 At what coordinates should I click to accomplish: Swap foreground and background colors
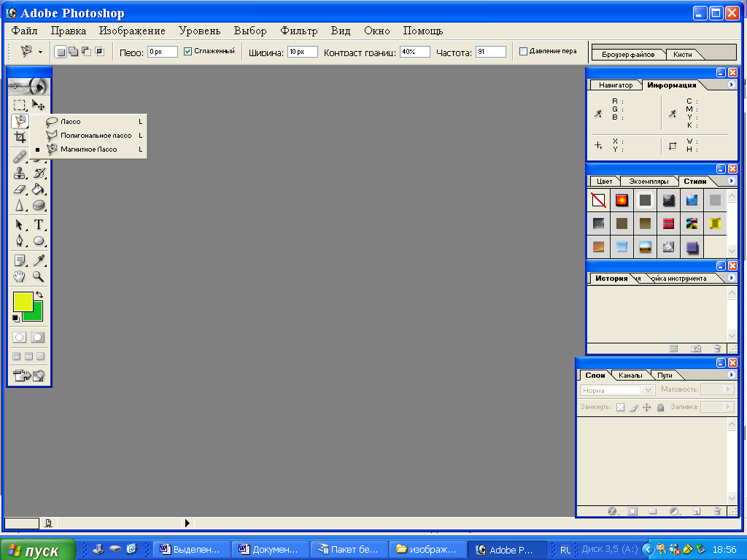[x=39, y=295]
